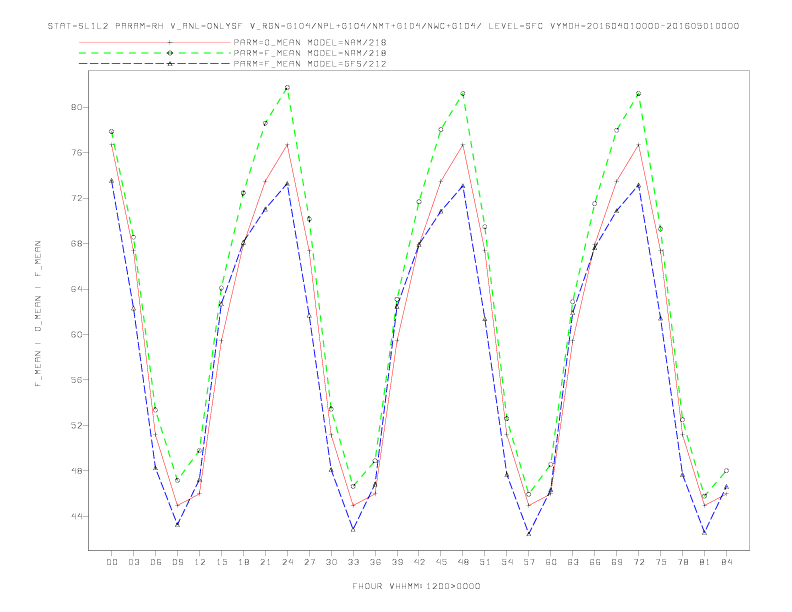Screen dimensions: 792x612
Task: Click y-axis tick label 80
Action: 76,108
